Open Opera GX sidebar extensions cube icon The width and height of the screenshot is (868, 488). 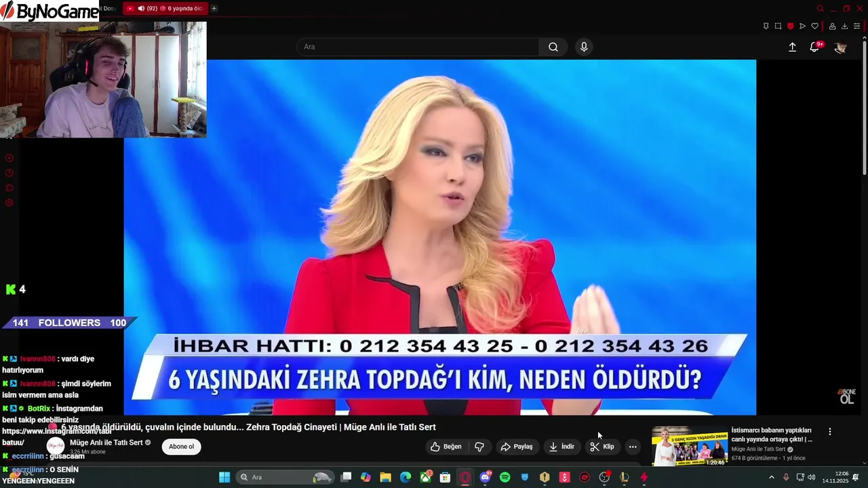pyautogui.click(x=9, y=188)
